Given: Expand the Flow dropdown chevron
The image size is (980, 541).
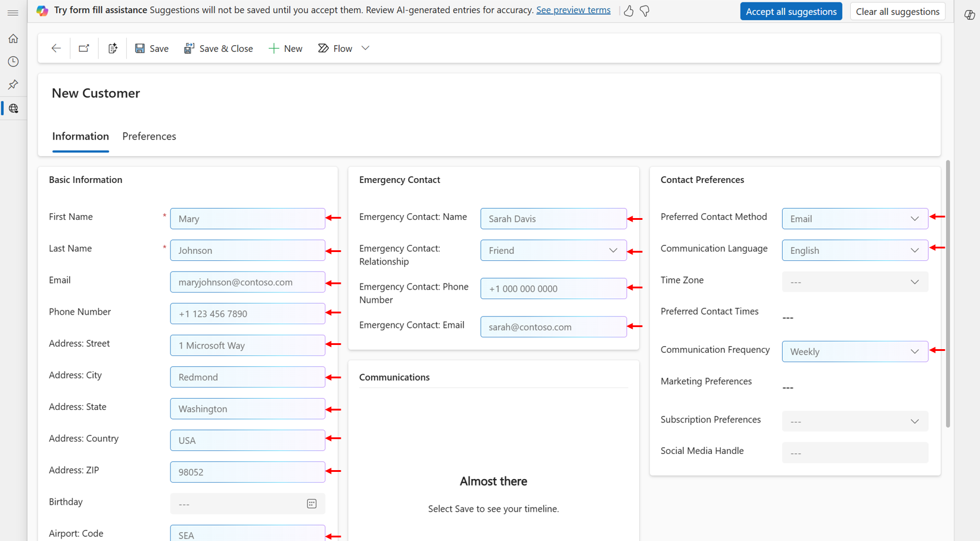Looking at the screenshot, I should point(365,48).
